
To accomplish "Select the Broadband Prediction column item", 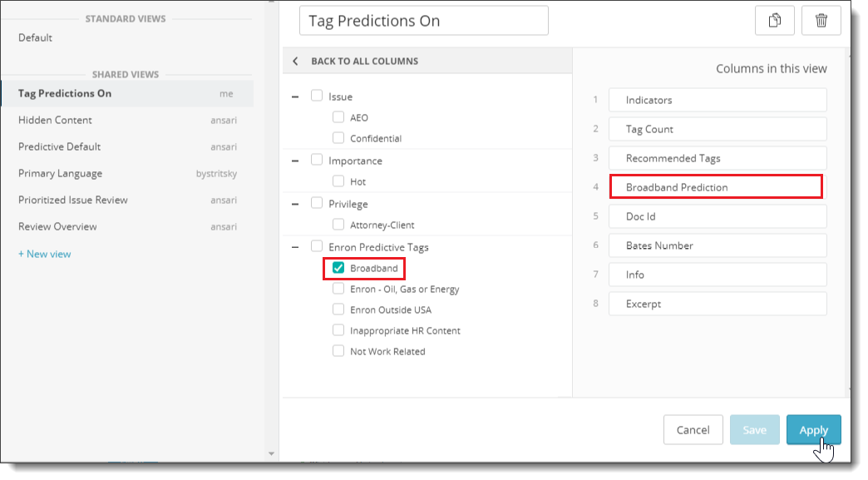I will (716, 186).
